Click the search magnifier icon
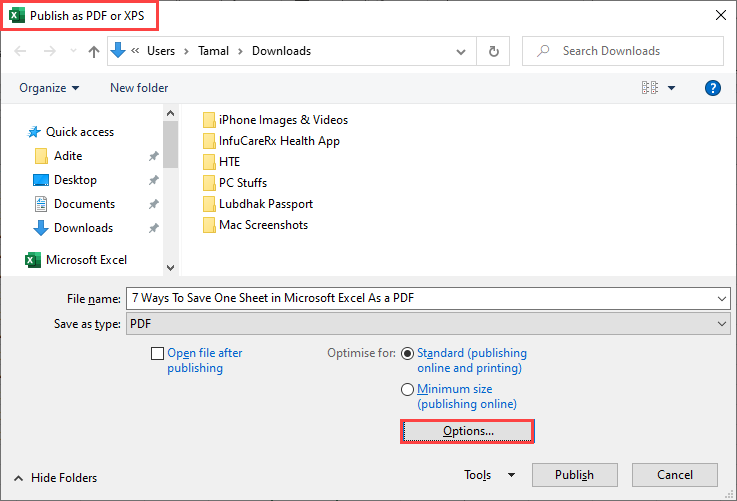This screenshot has width=737, height=501. click(x=543, y=50)
